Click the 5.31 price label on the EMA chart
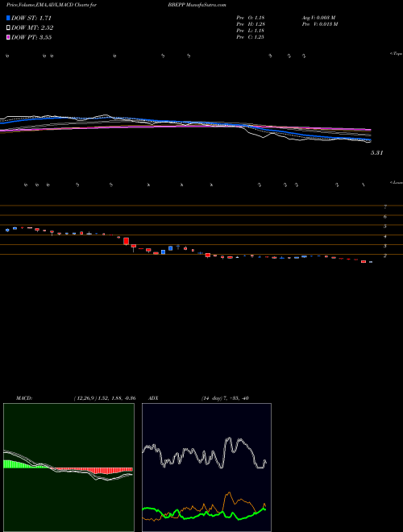Screen dimensions: 403x532 [x=376, y=153]
